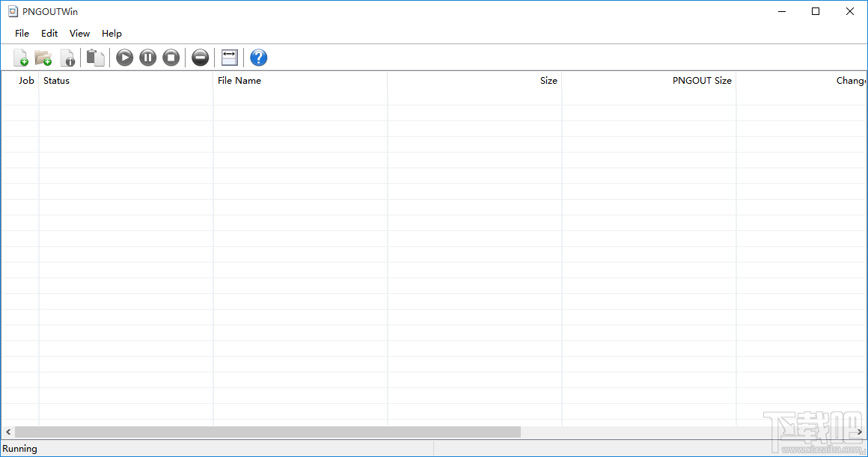This screenshot has height=457, width=868.
Task: Stop jobs with the Stop button
Action: 171,58
